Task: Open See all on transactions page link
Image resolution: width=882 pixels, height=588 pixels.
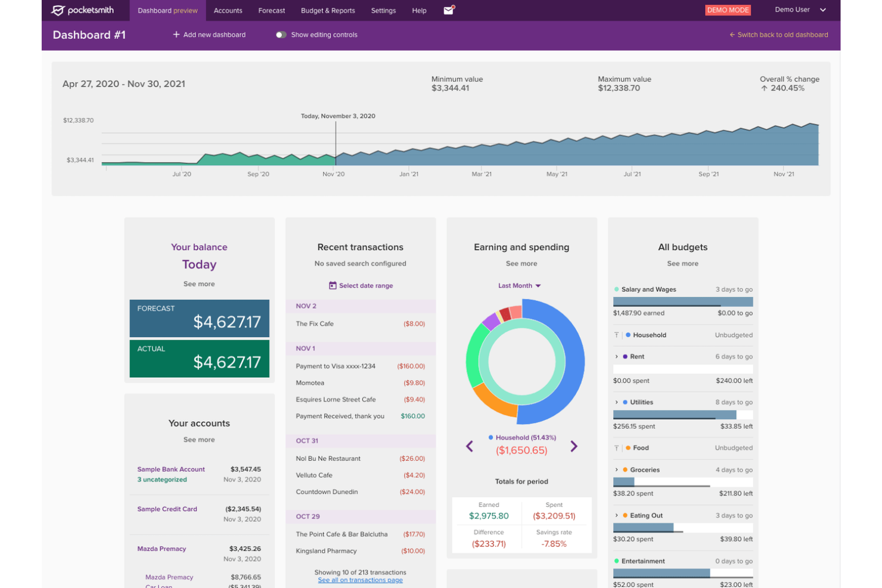Action: pos(360,579)
